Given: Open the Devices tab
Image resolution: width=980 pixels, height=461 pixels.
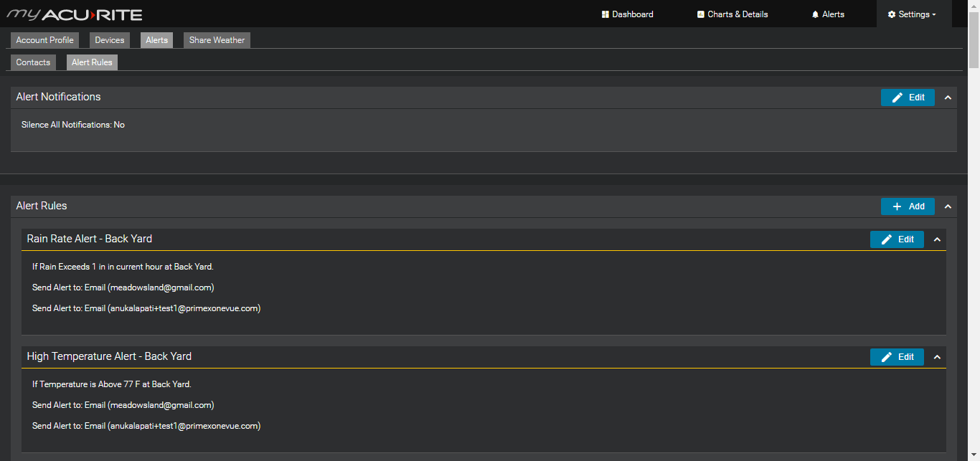Looking at the screenshot, I should point(109,40).
